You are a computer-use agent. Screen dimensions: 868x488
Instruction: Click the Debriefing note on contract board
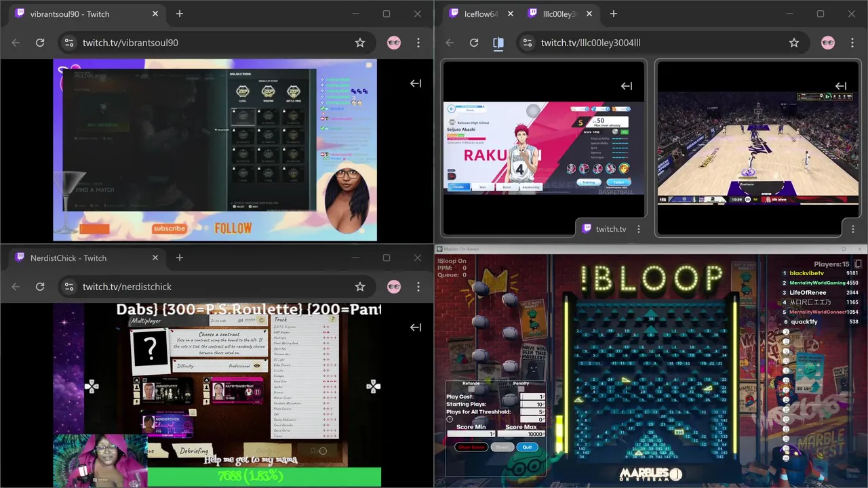[x=192, y=451]
